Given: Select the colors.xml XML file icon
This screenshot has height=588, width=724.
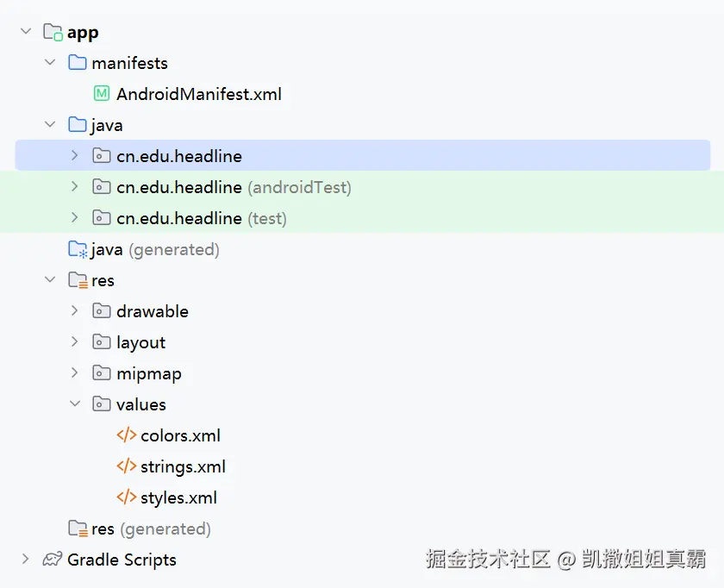Looking at the screenshot, I should click(126, 435).
